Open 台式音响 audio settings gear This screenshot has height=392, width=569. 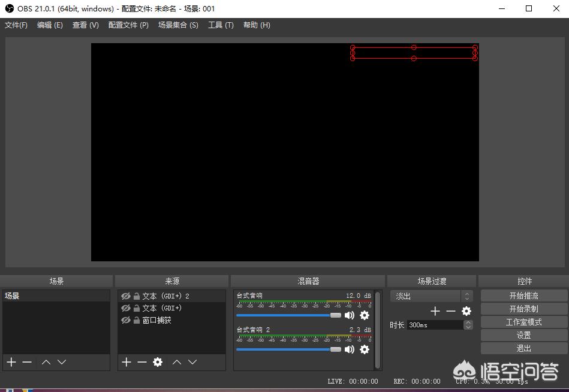(x=365, y=315)
